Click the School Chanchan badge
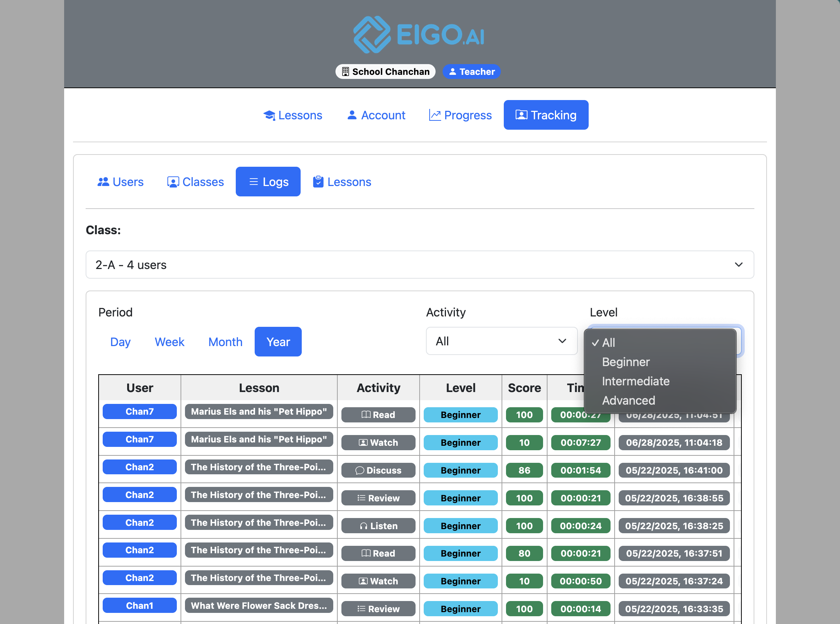The image size is (840, 624). tap(385, 72)
